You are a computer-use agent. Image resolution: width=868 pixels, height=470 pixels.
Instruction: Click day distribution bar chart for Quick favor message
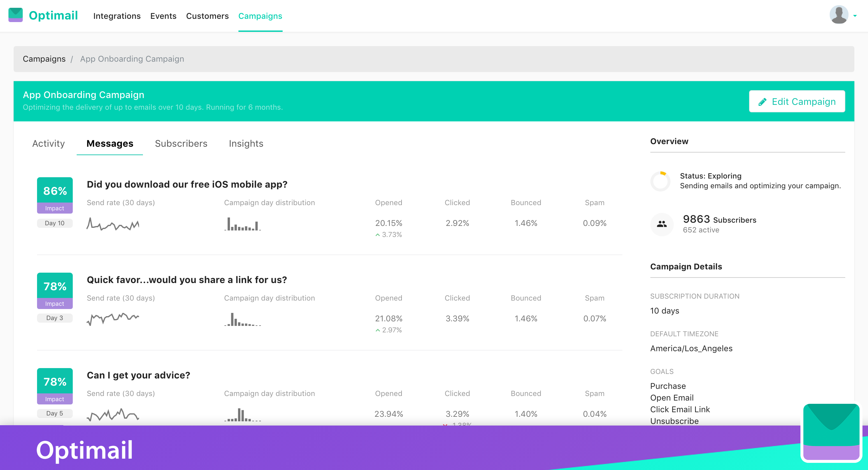pyautogui.click(x=243, y=319)
